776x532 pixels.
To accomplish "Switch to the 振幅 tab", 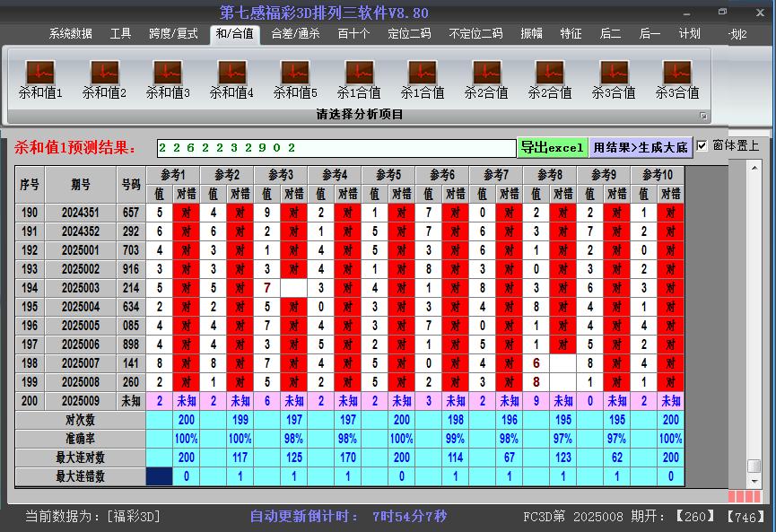I will click(531, 34).
